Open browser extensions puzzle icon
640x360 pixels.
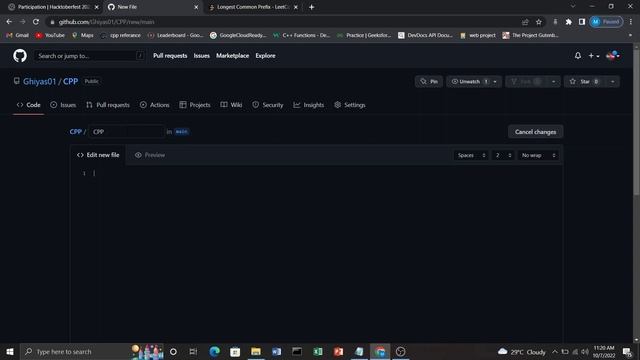point(569,22)
